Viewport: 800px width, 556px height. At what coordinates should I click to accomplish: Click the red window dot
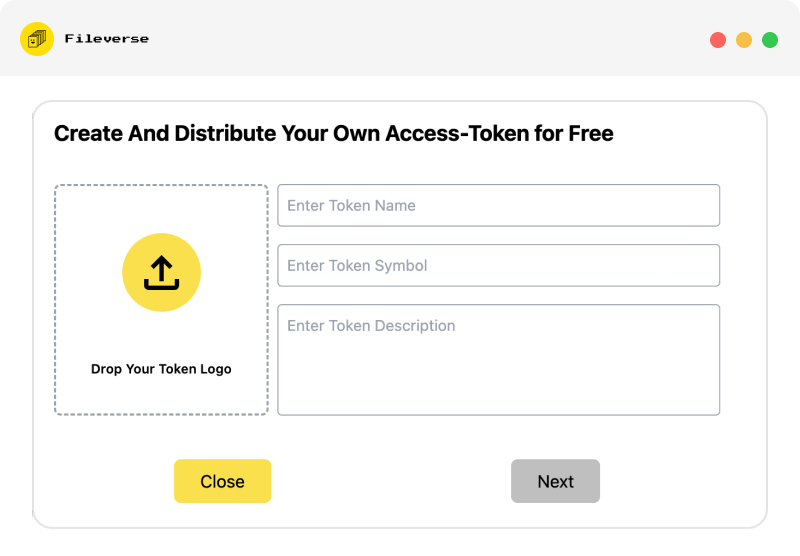point(718,40)
